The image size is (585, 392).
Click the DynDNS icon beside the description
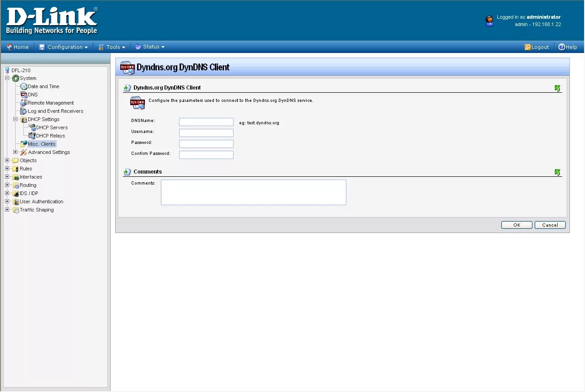click(x=138, y=103)
